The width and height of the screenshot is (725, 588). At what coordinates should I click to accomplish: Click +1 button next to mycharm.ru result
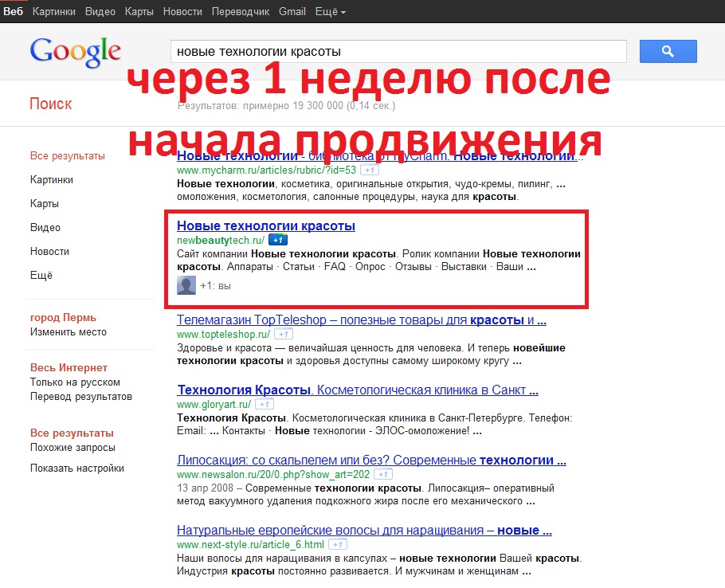coord(370,171)
